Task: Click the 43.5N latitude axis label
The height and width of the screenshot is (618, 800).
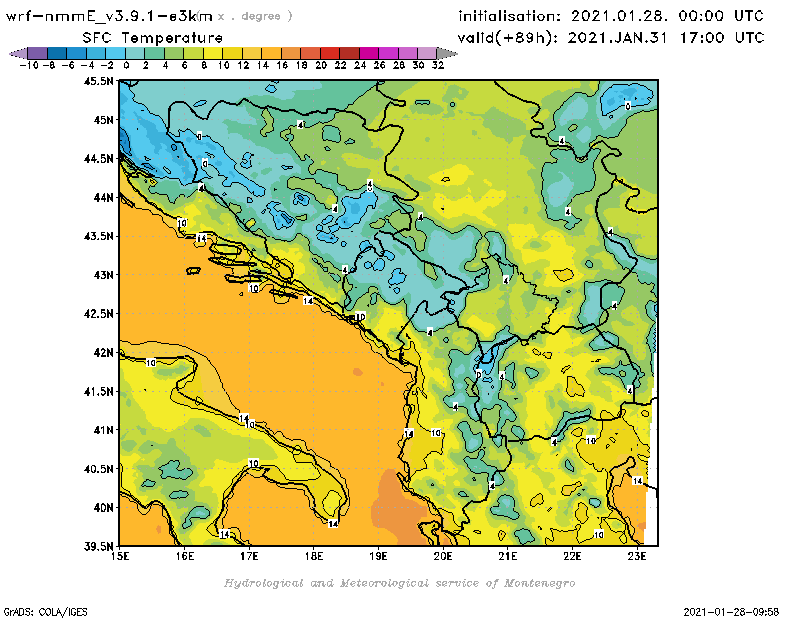Action: pos(98,236)
